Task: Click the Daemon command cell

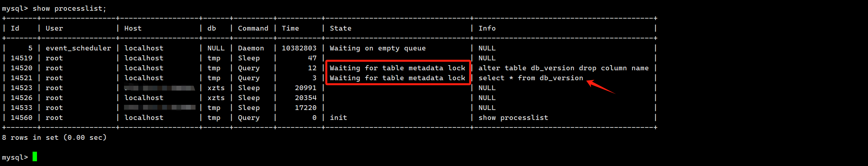Action: [251, 48]
